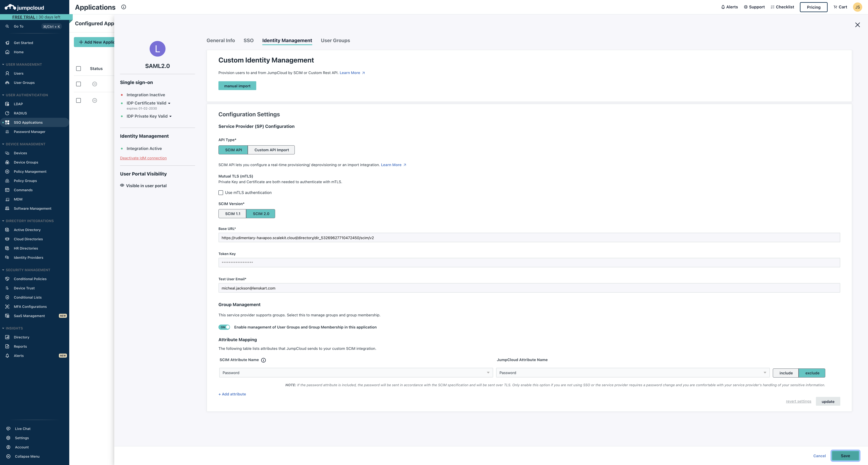868x465 pixels.
Task: Click the MDM icon in the sidebar
Action: pyautogui.click(x=7, y=199)
